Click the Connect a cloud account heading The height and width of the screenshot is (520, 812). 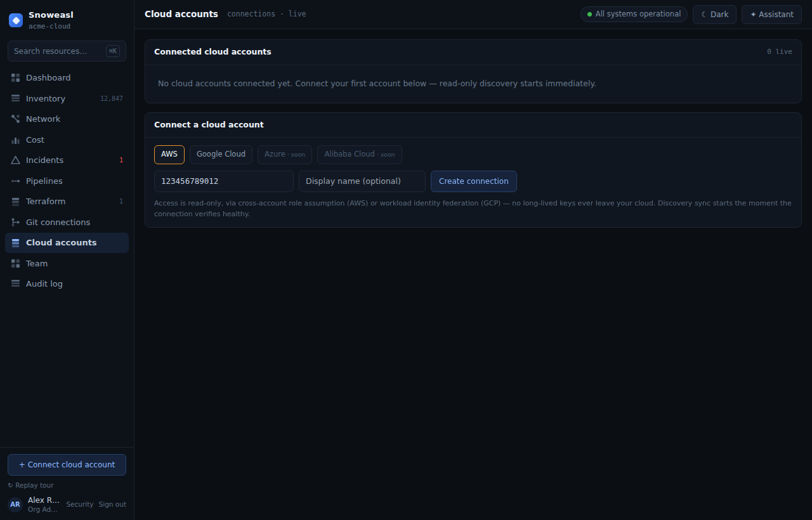pyautogui.click(x=209, y=125)
